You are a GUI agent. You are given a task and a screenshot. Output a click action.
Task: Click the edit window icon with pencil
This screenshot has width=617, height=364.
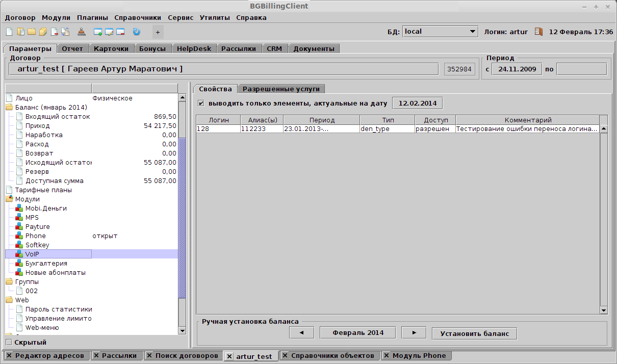tap(109, 32)
